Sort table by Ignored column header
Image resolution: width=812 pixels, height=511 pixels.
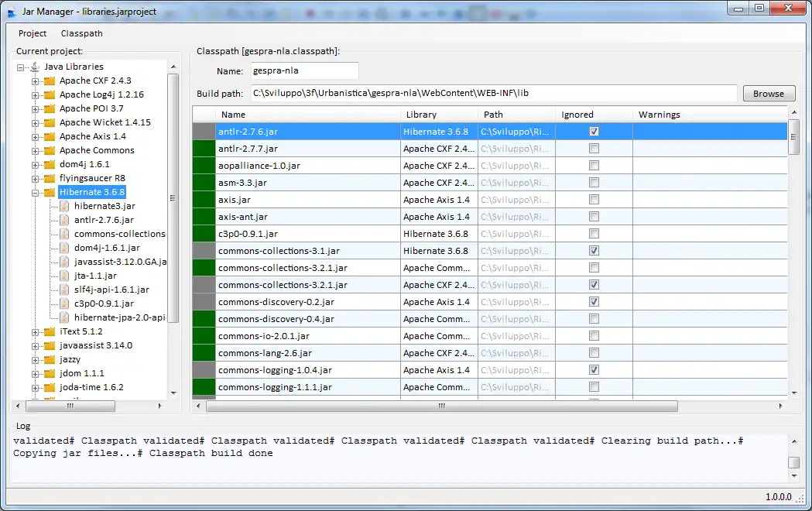[594, 115]
